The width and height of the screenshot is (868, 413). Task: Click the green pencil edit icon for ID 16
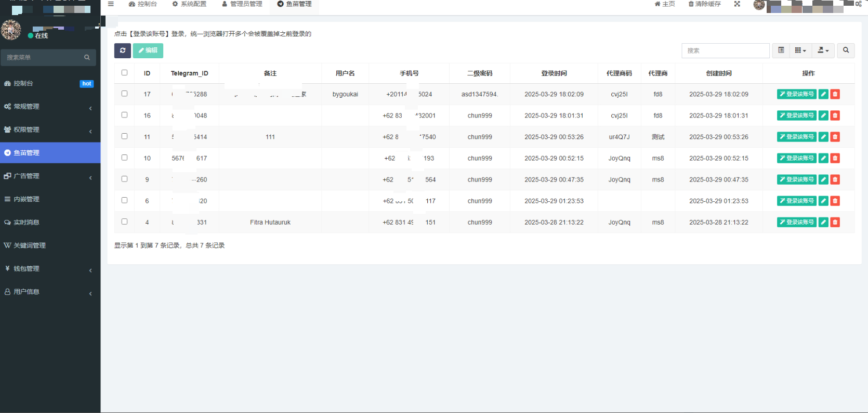click(x=823, y=115)
